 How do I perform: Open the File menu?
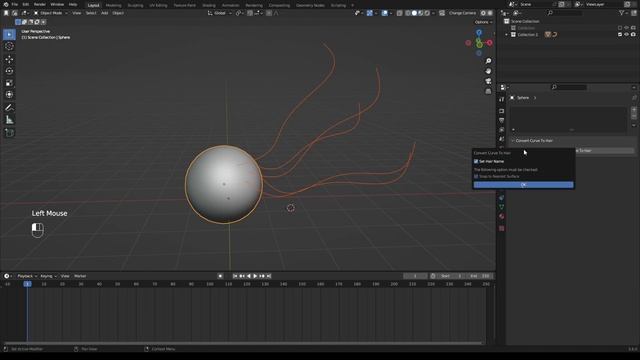(x=15, y=4)
